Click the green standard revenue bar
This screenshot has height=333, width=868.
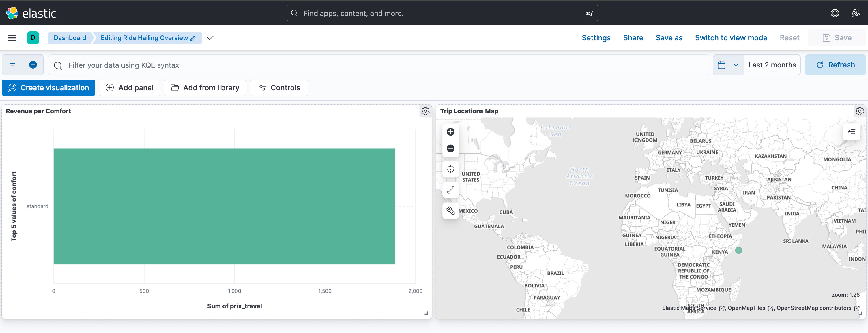224,206
